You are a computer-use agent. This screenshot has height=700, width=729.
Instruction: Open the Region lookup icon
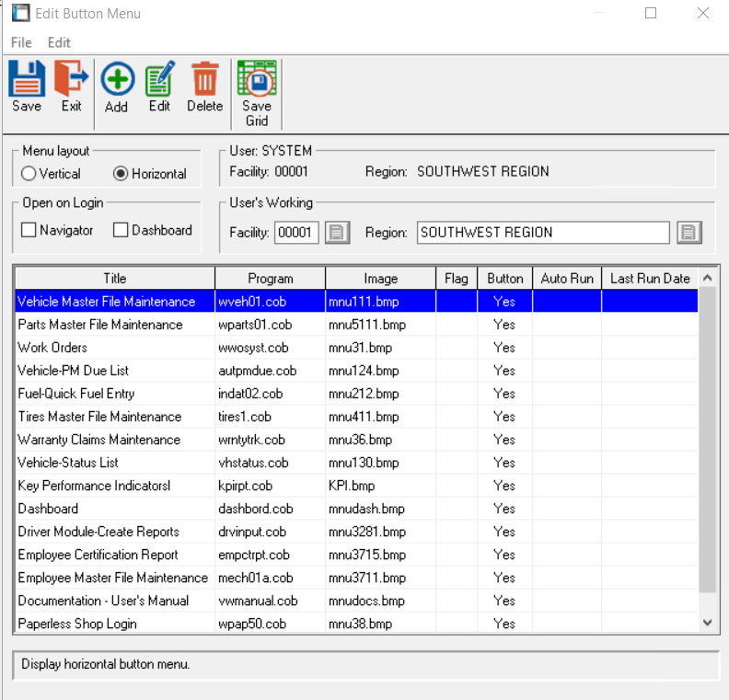(689, 233)
